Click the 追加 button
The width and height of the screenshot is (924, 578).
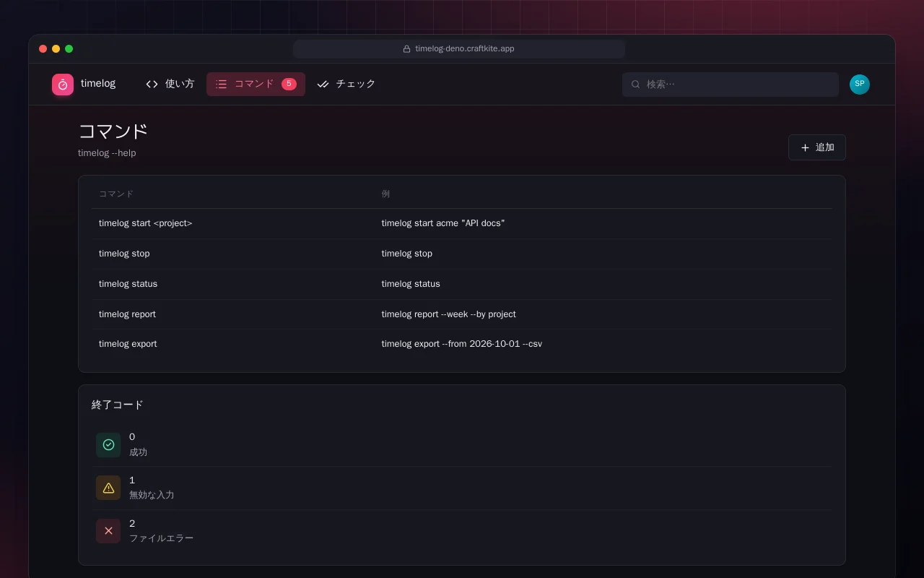coord(817,147)
